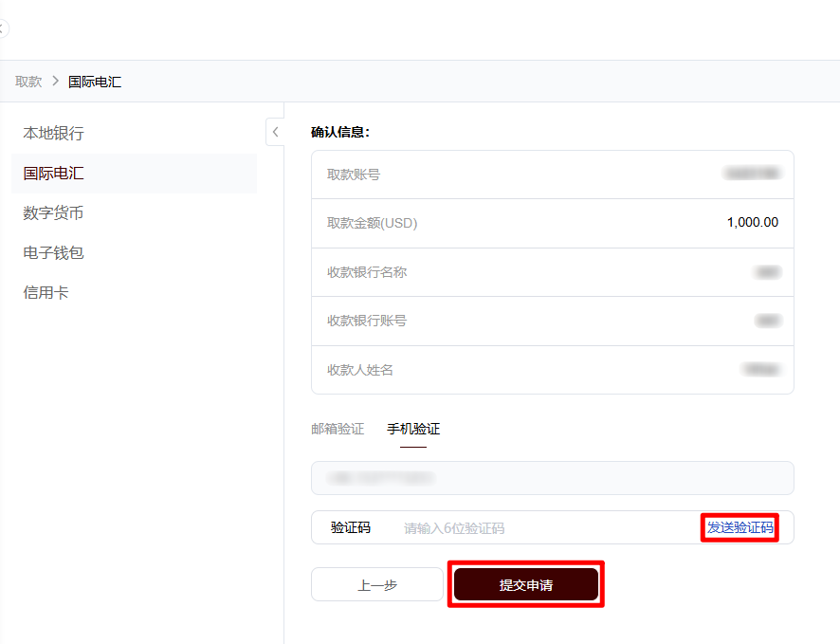
Task: Click the 取款账号 row label
Action: coord(354,175)
